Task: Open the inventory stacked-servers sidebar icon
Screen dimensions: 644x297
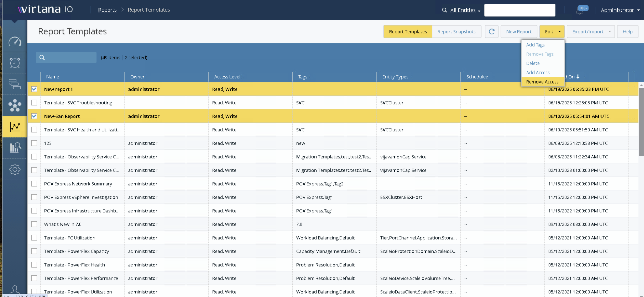Action: [x=15, y=84]
